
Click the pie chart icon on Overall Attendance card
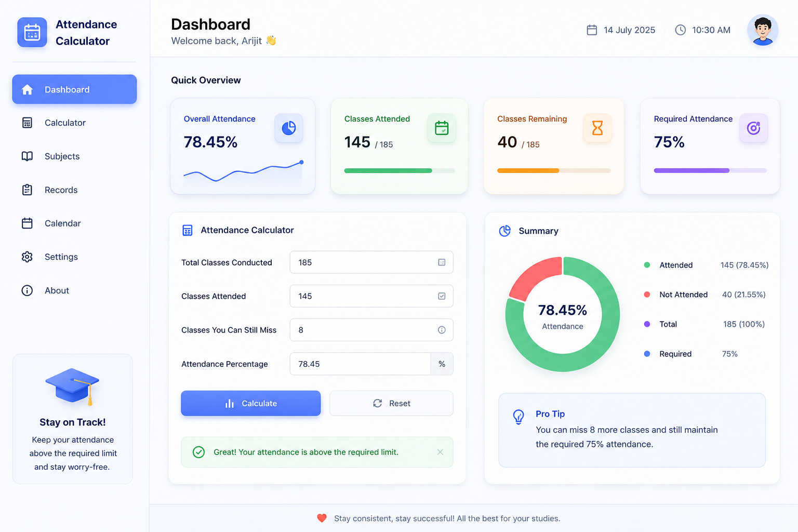(x=289, y=128)
